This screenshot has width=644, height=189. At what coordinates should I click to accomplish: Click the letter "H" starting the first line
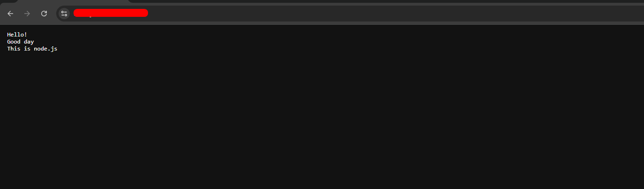click(9, 35)
